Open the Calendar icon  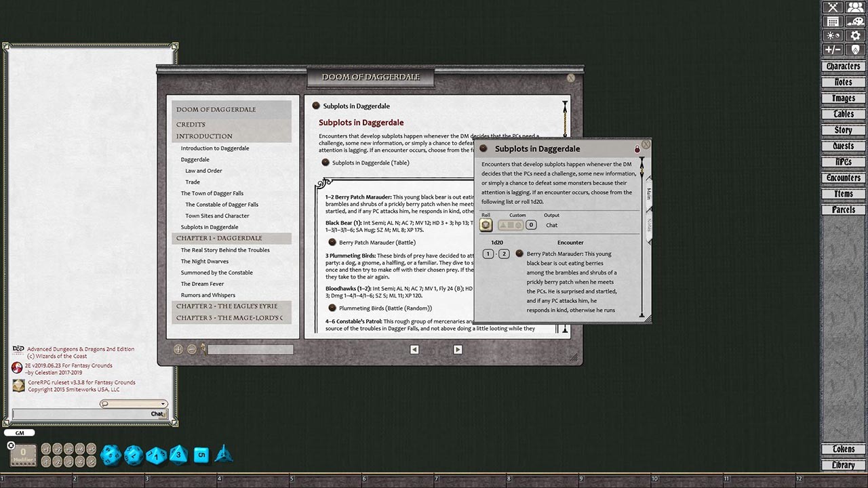tap(832, 21)
